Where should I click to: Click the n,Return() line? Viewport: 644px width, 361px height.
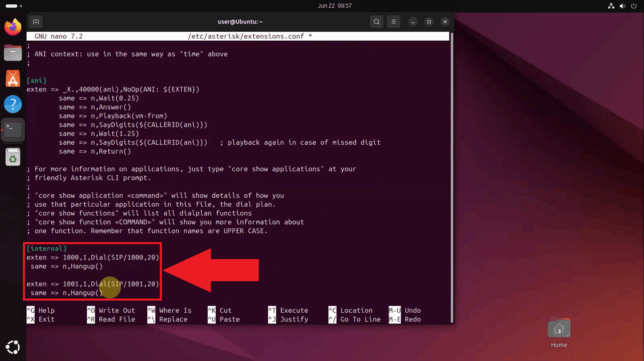tap(95, 151)
